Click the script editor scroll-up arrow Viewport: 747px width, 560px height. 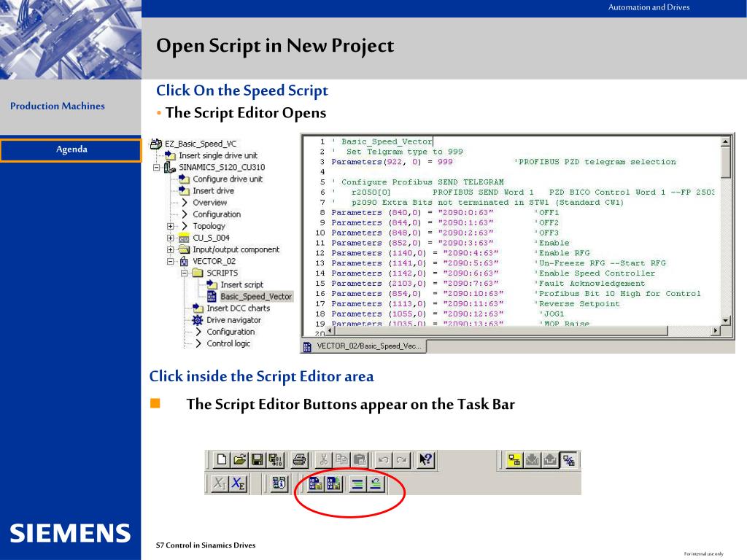tap(725, 141)
